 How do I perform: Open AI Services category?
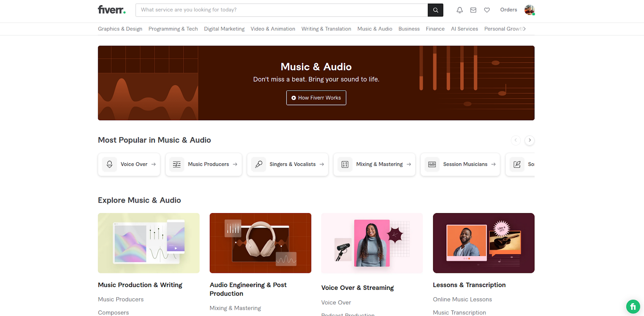coord(464,29)
